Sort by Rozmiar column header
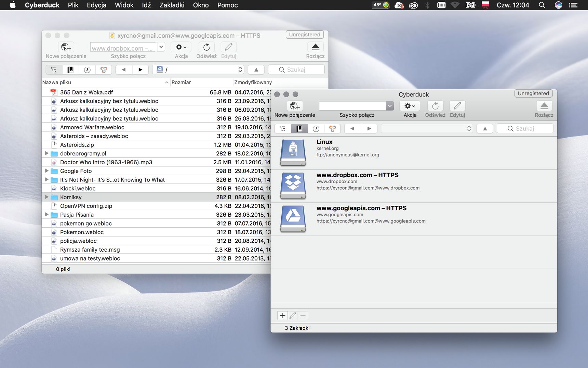The height and width of the screenshot is (368, 588). tap(201, 83)
